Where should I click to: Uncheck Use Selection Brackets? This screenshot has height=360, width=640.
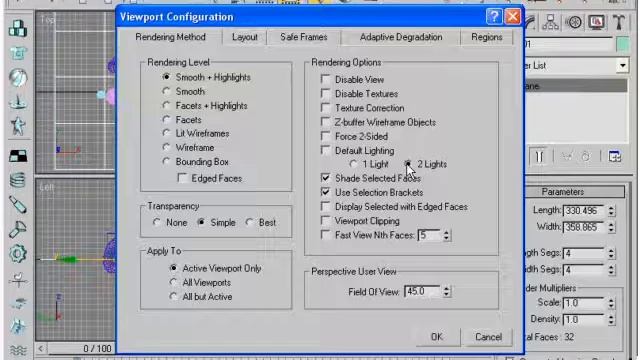point(325,192)
